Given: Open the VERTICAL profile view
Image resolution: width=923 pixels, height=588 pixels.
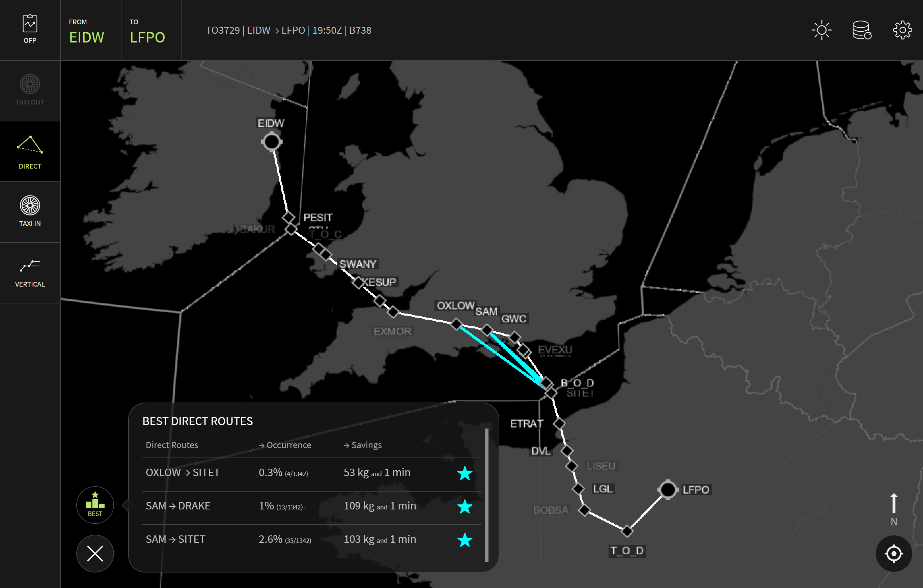Looking at the screenshot, I should click(x=30, y=272).
